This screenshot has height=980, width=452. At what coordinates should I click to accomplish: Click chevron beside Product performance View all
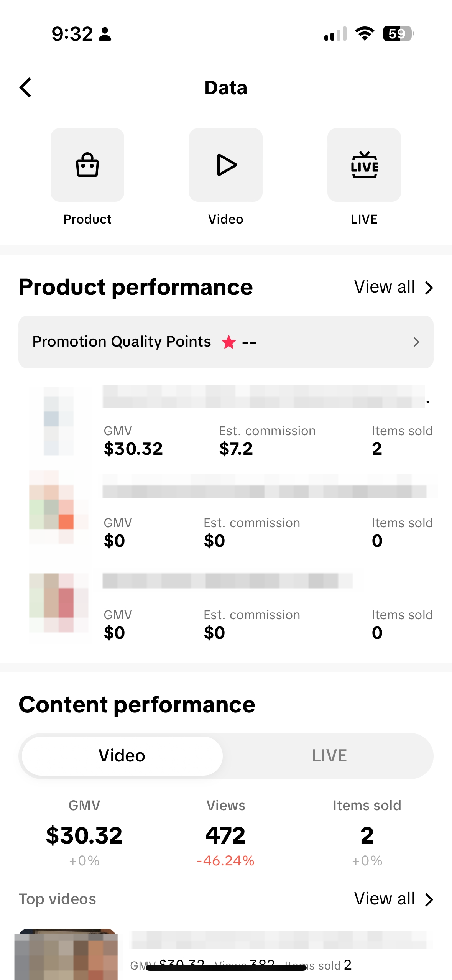(429, 288)
